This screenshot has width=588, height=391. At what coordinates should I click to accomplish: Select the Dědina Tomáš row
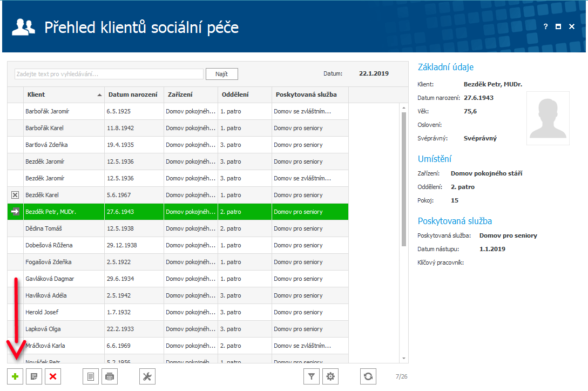tap(178, 228)
